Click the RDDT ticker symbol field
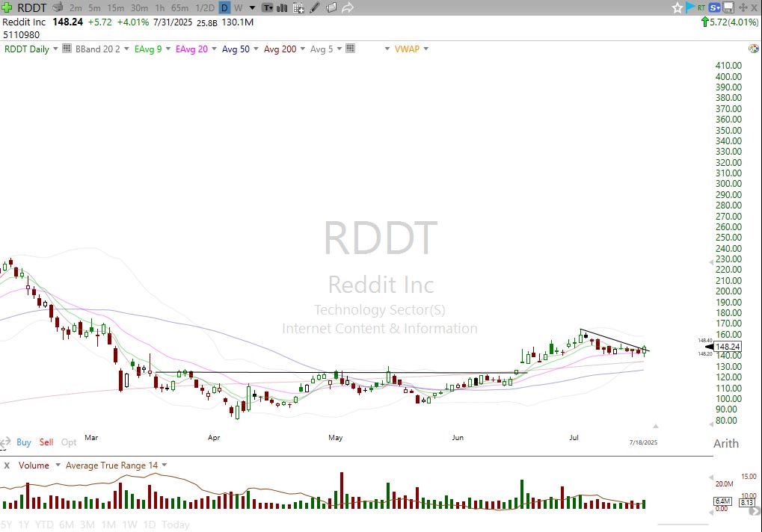Screen dimensions: 762x532 click(x=32, y=7)
